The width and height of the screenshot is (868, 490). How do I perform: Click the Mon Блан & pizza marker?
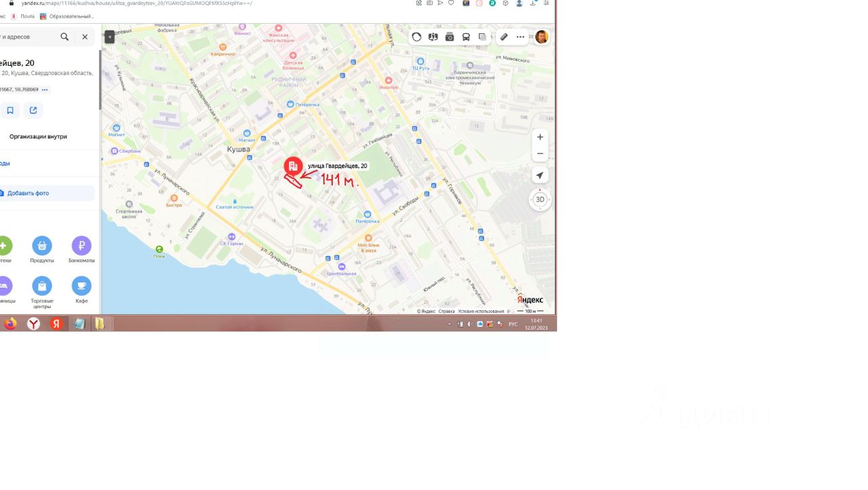pyautogui.click(x=369, y=239)
